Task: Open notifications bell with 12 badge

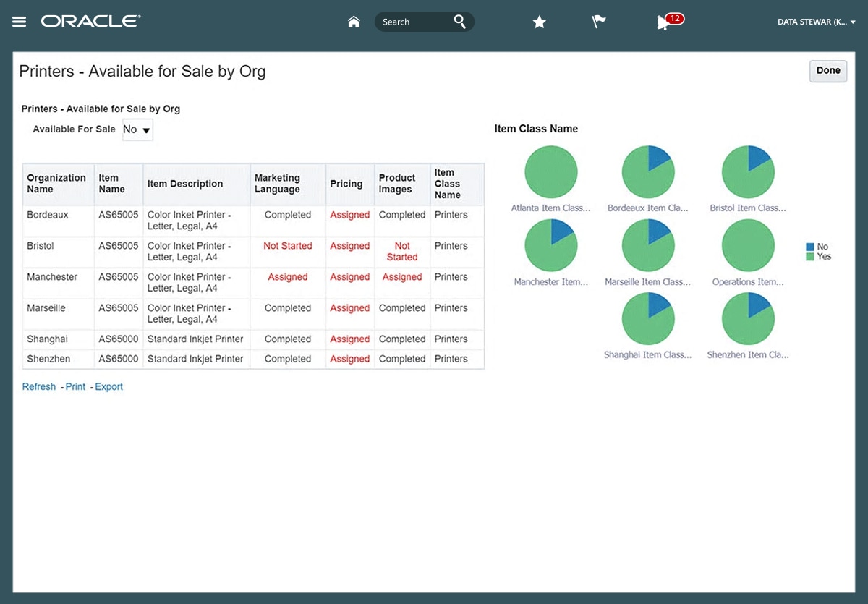Action: (x=663, y=22)
